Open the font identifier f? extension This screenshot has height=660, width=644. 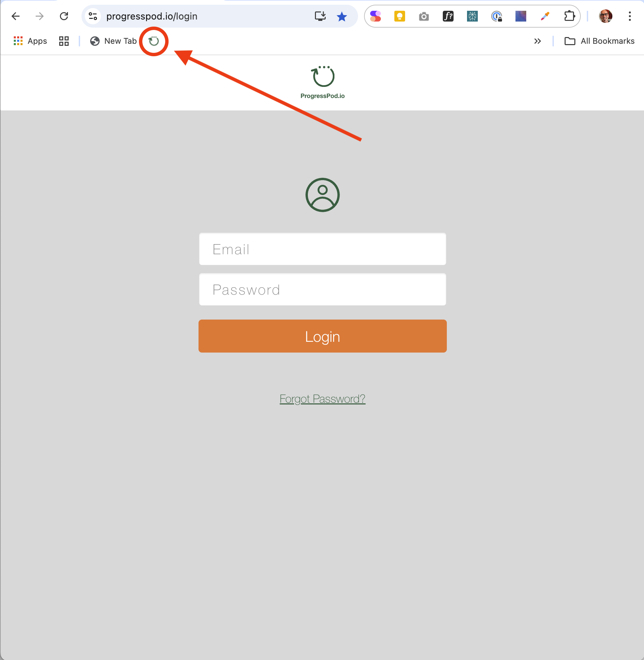[x=448, y=16]
